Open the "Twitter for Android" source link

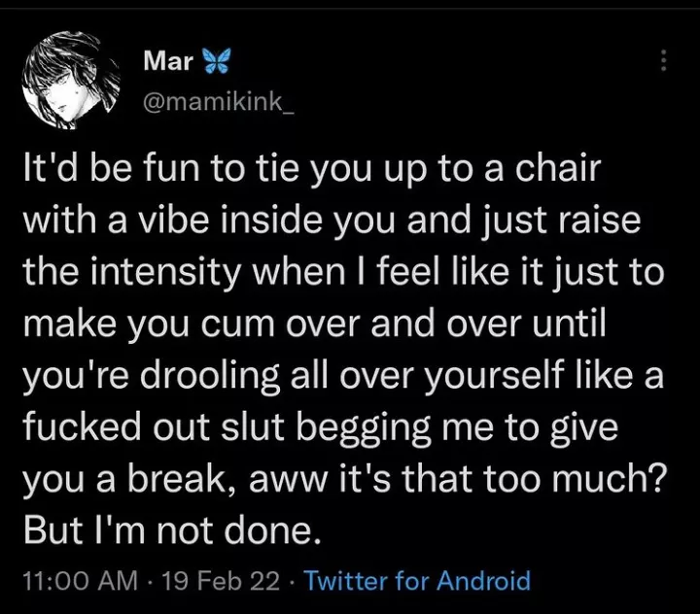418,581
